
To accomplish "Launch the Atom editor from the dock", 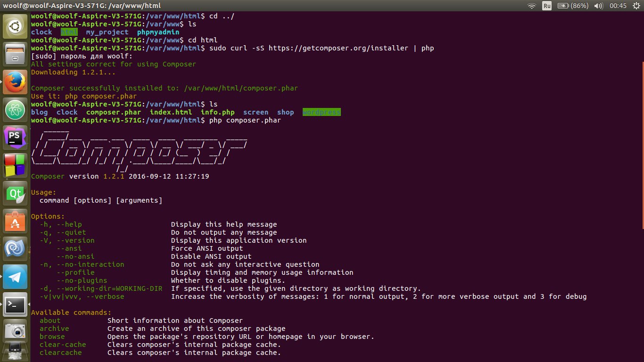I will 15,110.
